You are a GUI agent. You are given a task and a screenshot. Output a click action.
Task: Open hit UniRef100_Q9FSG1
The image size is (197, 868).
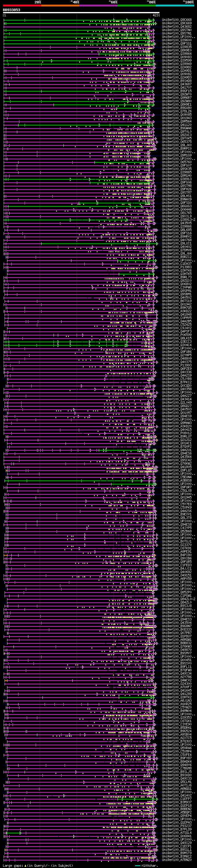pyautogui.click(x=177, y=43)
